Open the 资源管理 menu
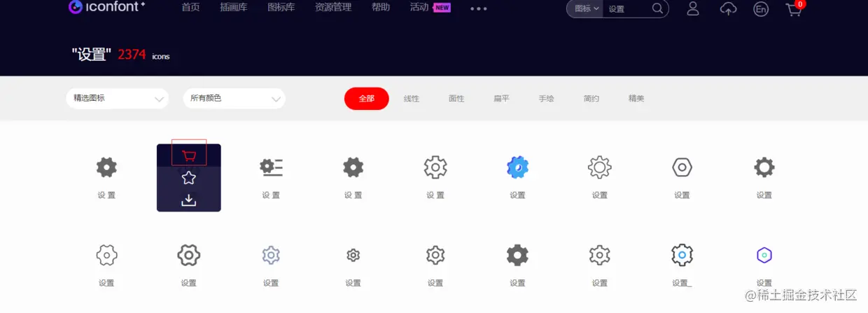868x313 pixels. (x=333, y=8)
